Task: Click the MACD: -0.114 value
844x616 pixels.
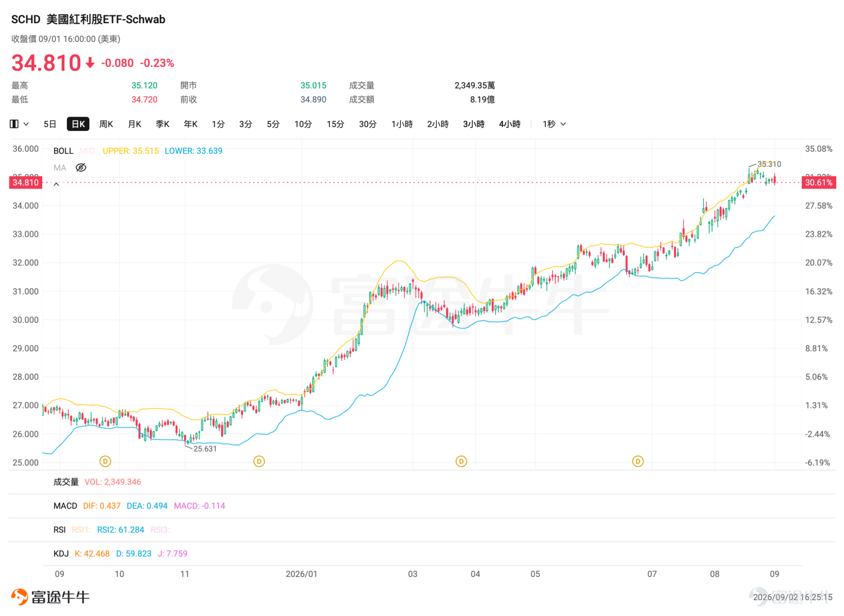Action: coord(199,506)
